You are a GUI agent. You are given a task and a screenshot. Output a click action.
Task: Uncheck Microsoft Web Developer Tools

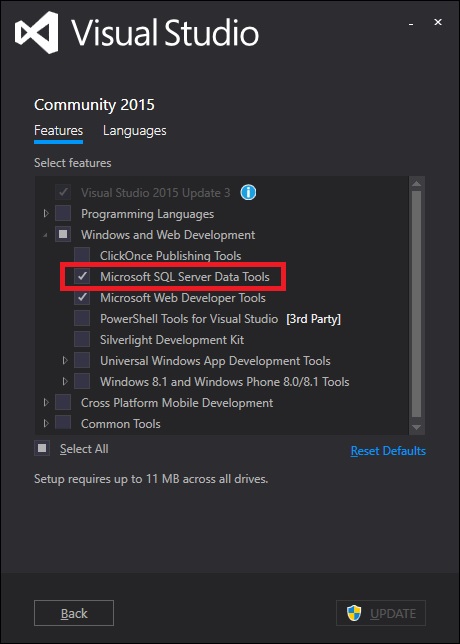82,297
